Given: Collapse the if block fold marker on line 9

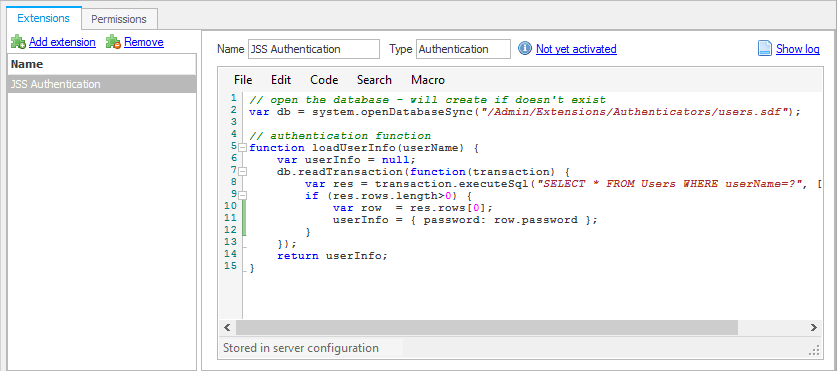Looking at the screenshot, I should 242,196.
